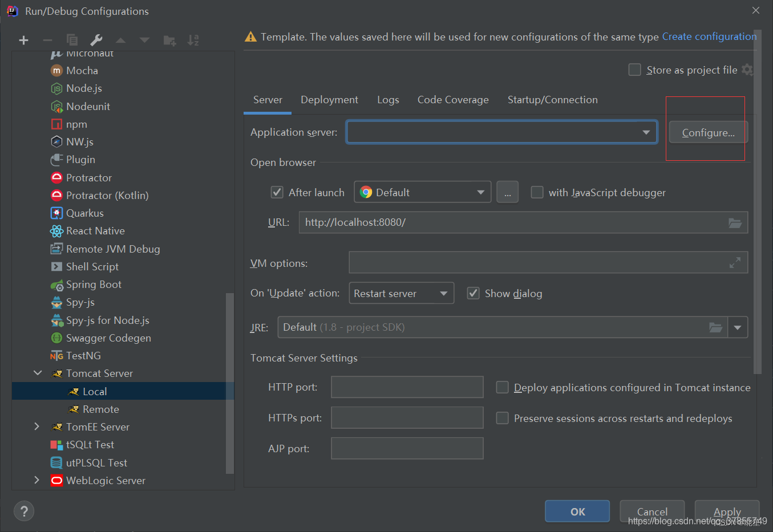Select Spy-js for Node.js item
Image resolution: width=773 pixels, height=532 pixels.
[x=123, y=320]
